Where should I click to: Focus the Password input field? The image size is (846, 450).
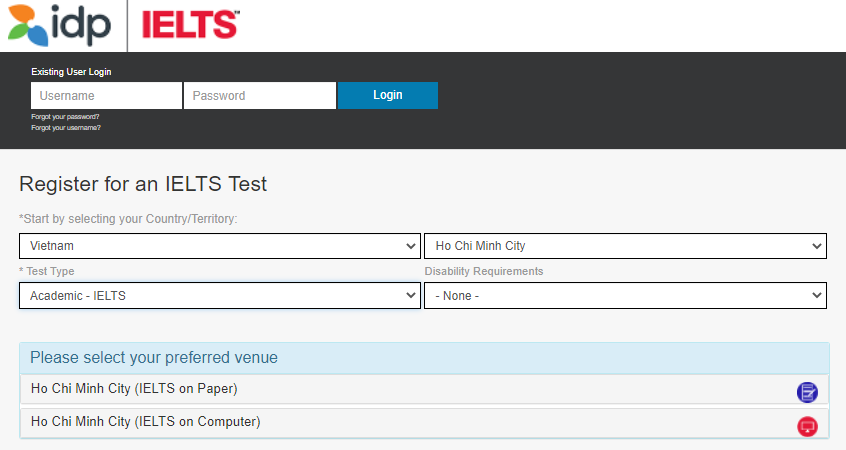[260, 96]
